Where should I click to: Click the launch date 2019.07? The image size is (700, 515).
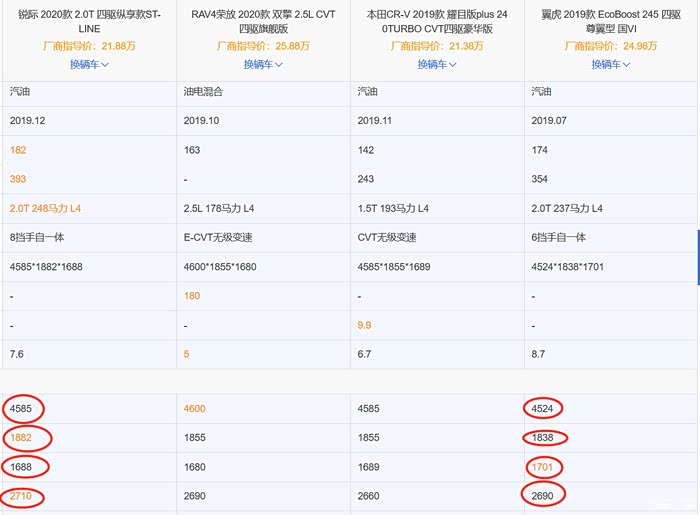point(549,120)
